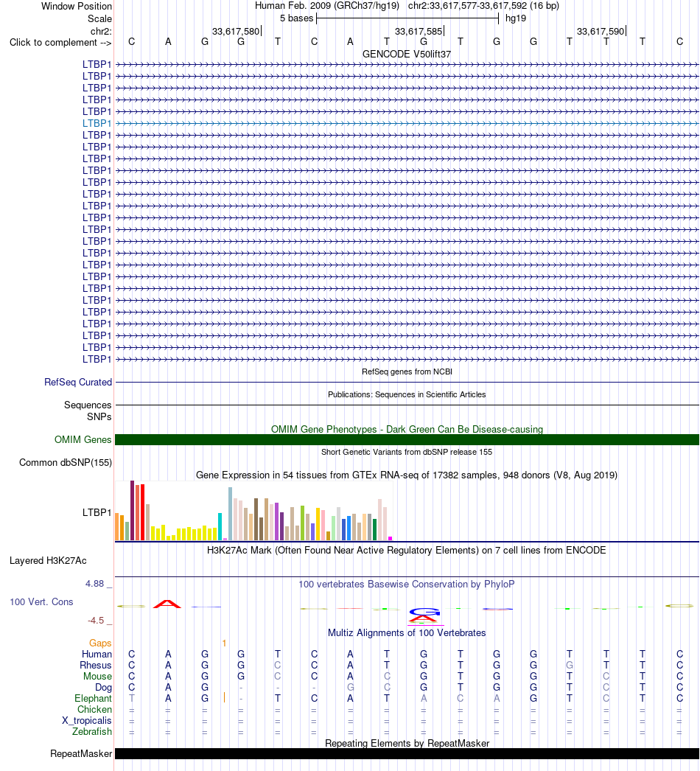Click the GTEx 'Gene Expression in 54 tissues' title
700x771 pixels.
[407, 475]
